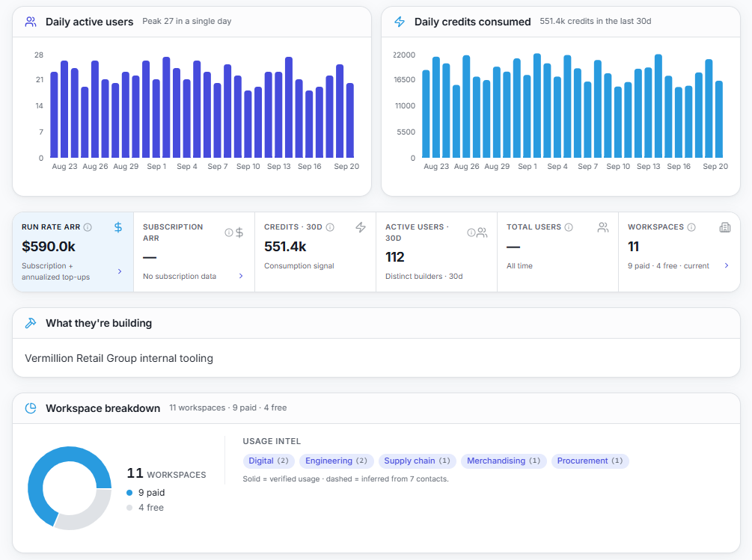Click the 551.4k credits in the last 30d text
The height and width of the screenshot is (560, 752).
(x=595, y=21)
